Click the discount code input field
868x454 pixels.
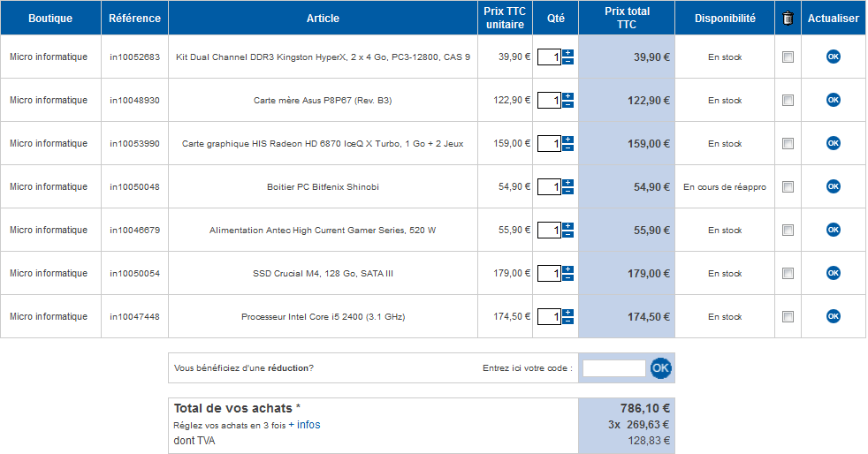(614, 368)
